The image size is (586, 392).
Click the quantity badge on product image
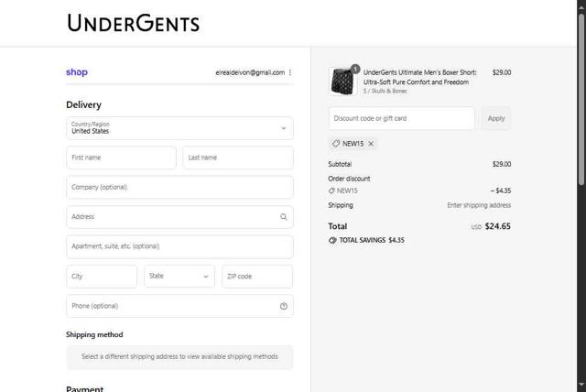pyautogui.click(x=355, y=69)
